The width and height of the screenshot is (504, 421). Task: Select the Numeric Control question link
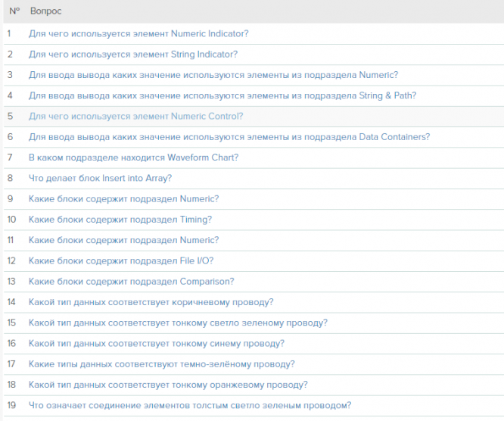click(136, 116)
